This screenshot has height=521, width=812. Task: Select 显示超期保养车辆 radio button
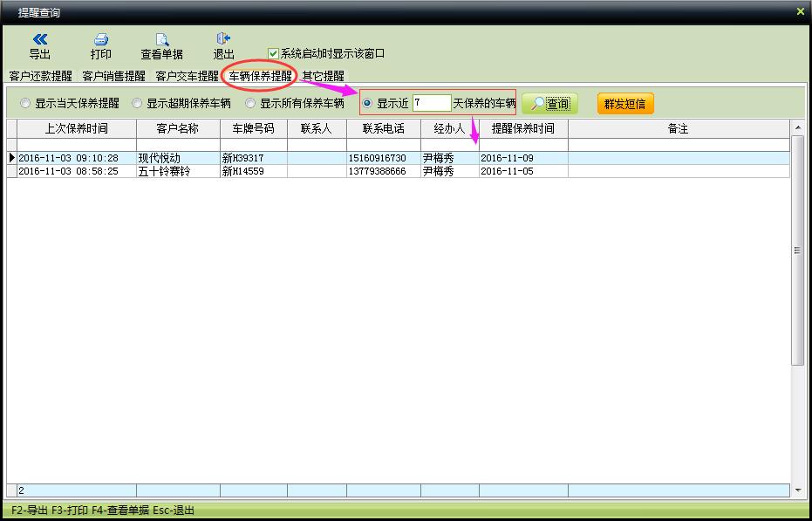coord(137,103)
